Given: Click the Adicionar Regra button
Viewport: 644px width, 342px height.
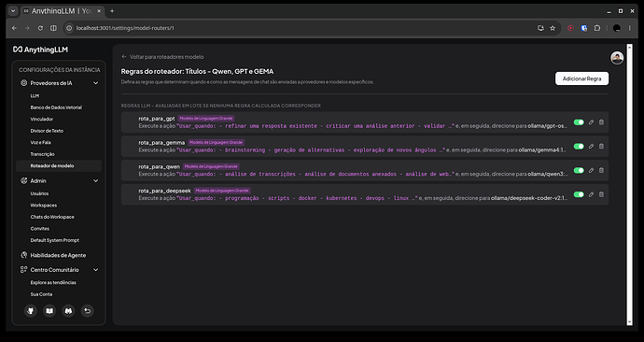Looking at the screenshot, I should click(581, 78).
